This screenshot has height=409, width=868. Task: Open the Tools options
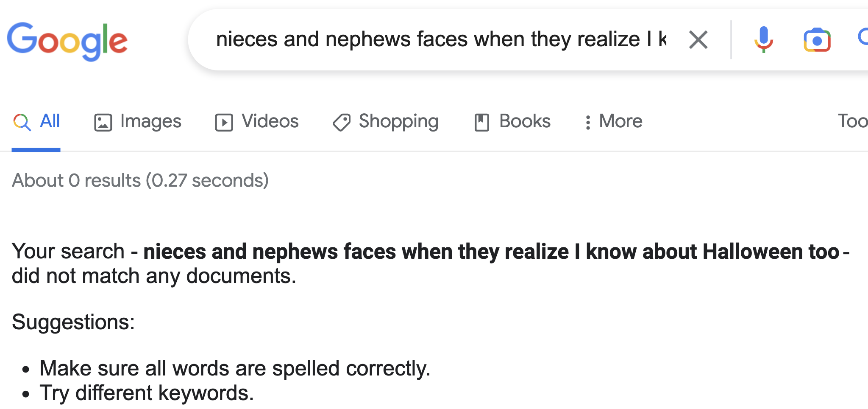[x=853, y=121]
